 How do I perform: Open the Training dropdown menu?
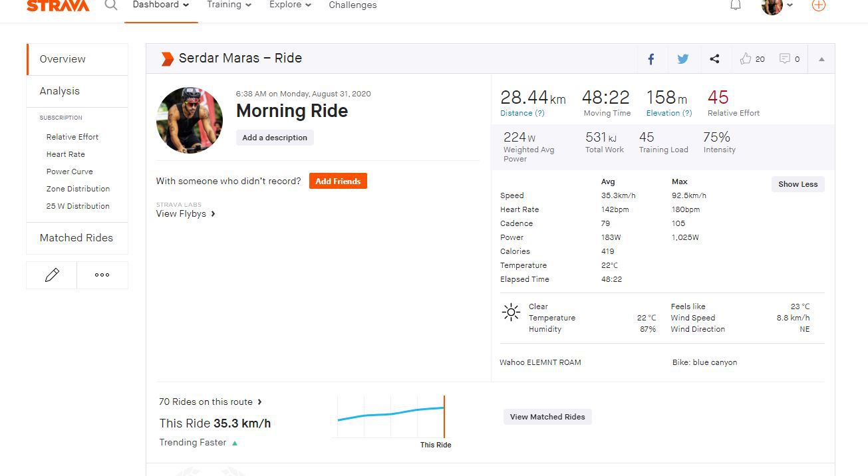229,5
